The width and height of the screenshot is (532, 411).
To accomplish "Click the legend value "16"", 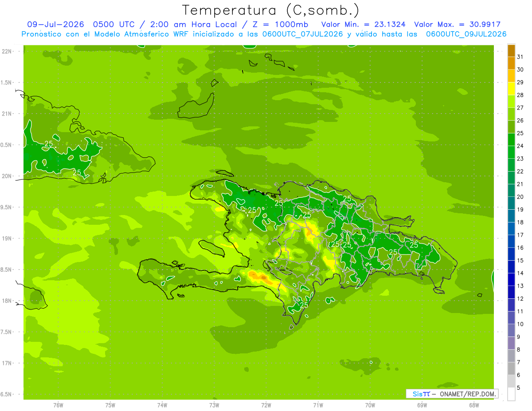I will (520, 248).
